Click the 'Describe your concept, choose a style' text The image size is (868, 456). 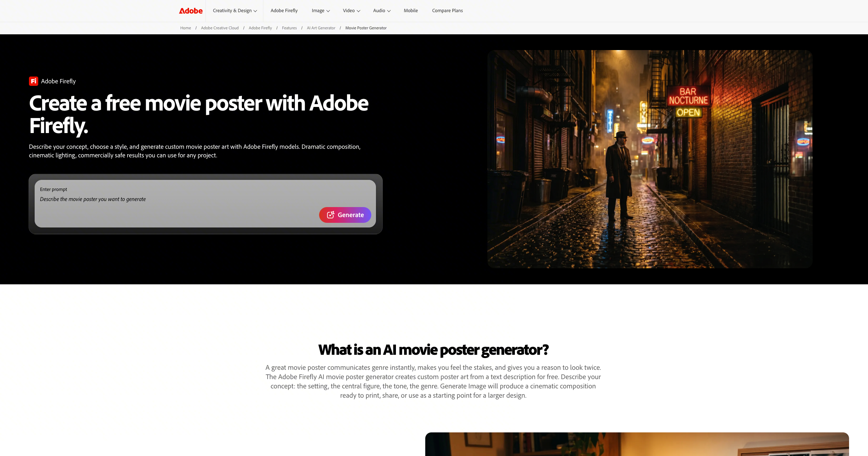[195, 151]
